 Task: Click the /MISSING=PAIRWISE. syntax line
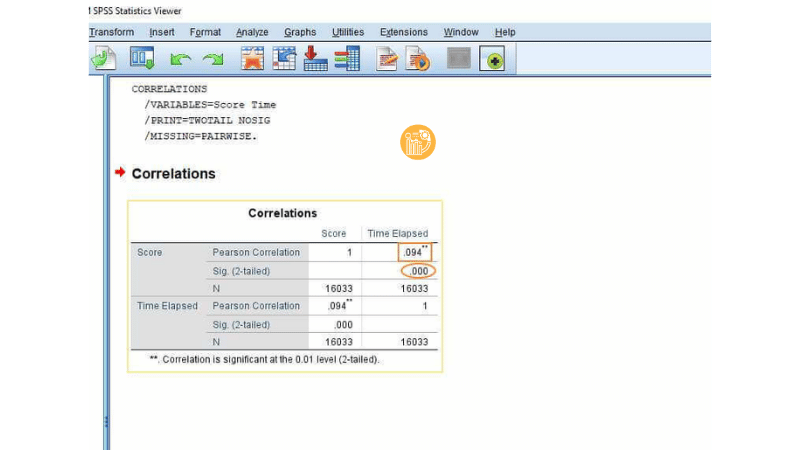point(201,136)
